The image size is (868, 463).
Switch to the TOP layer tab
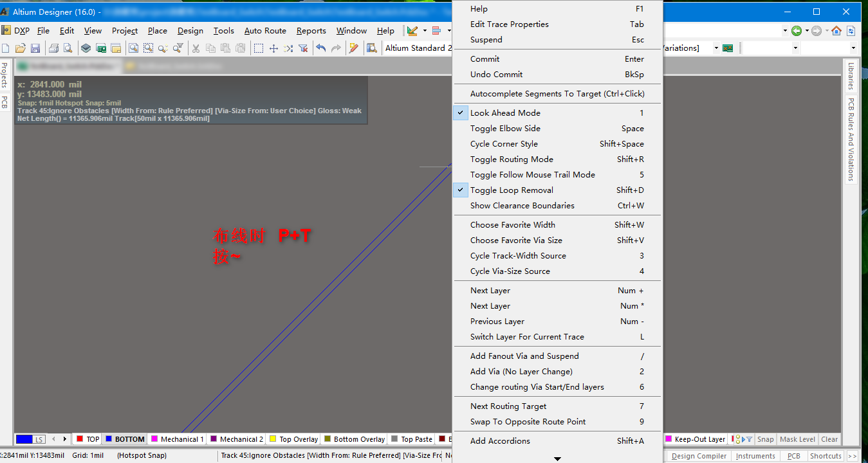pos(88,439)
